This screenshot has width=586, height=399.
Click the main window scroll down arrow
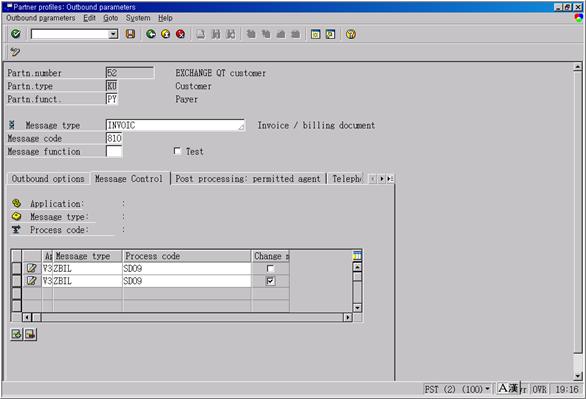[x=578, y=376]
